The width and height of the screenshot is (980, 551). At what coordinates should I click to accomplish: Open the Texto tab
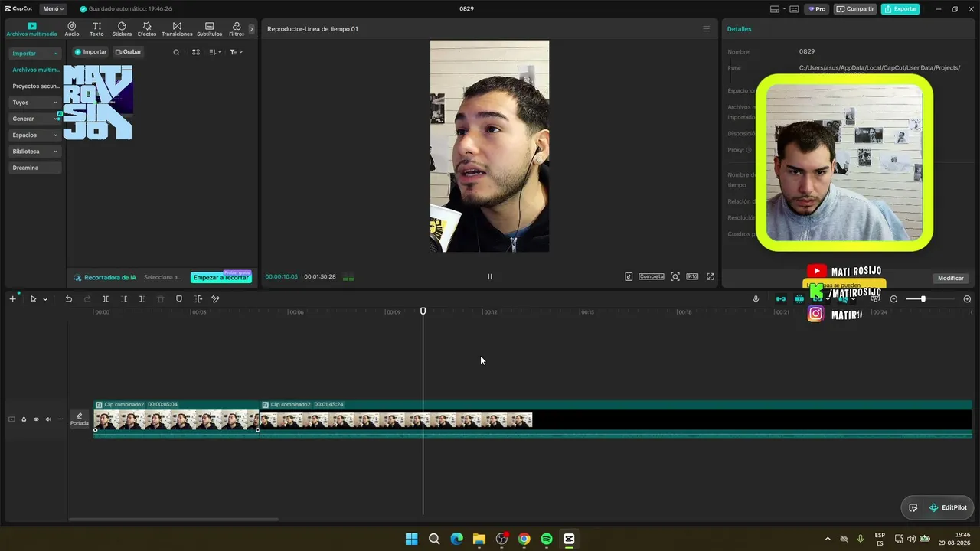tap(96, 29)
